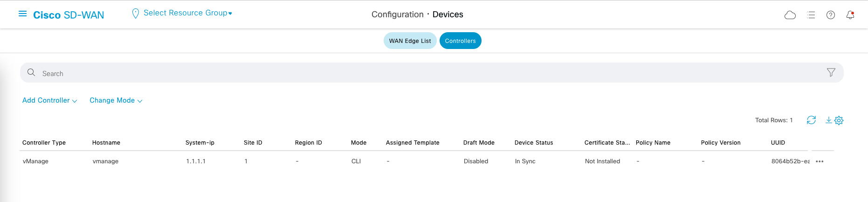Image resolution: width=868 pixels, height=202 pixels.
Task: Open the notifications bell
Action: coord(850,15)
